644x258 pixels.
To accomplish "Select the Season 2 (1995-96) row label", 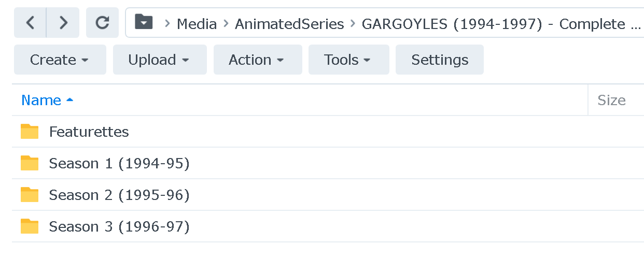I will 119,195.
